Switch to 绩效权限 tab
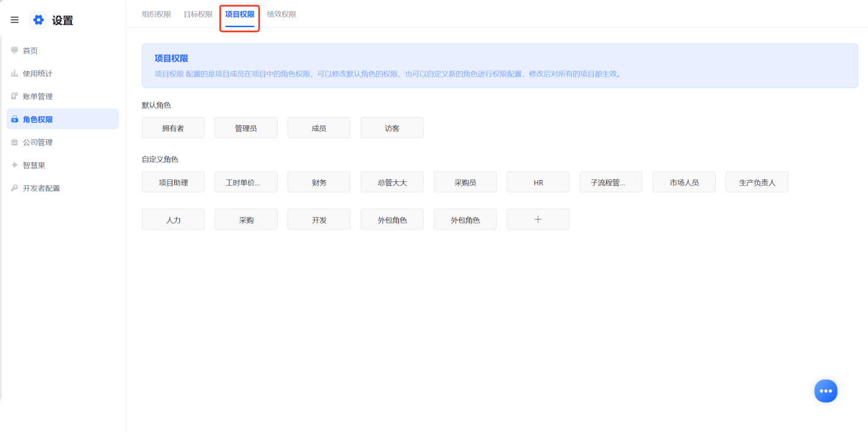This screenshot has width=868, height=432. pyautogui.click(x=282, y=14)
